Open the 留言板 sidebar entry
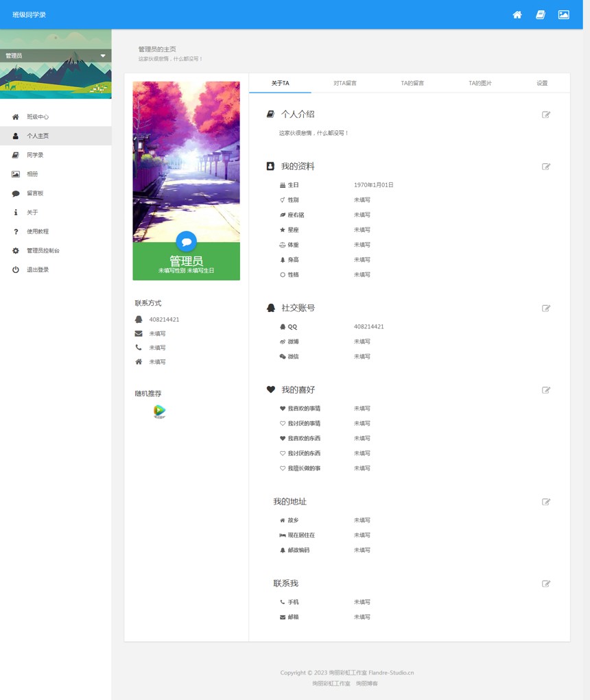 [x=56, y=193]
